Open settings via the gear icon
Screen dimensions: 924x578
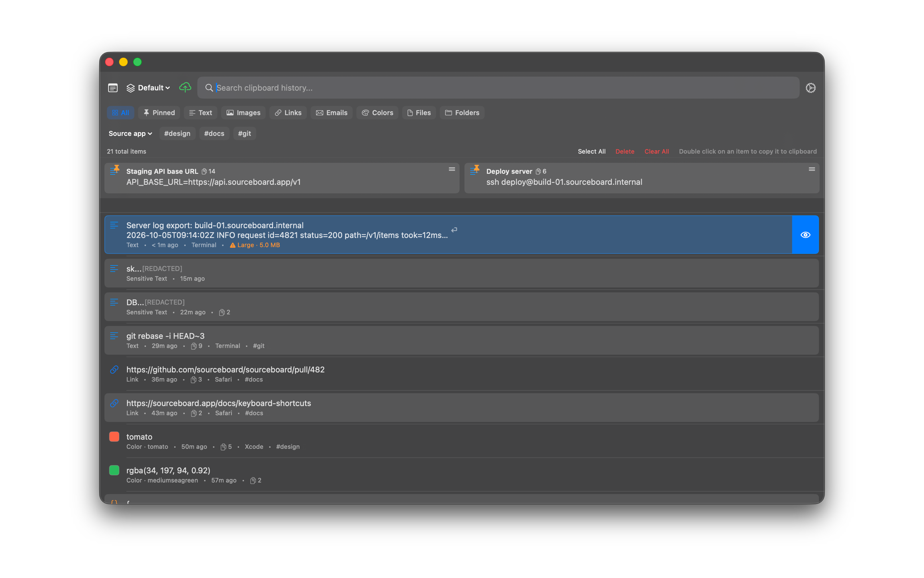[x=810, y=88]
